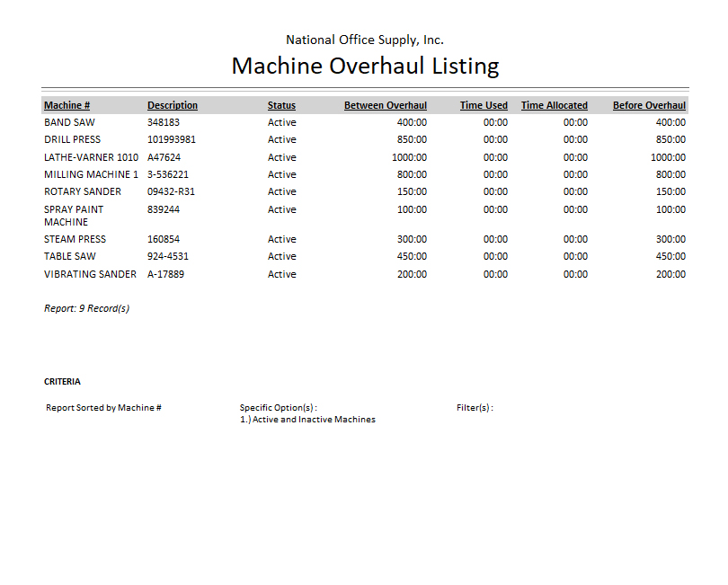Click the Description column header
The width and height of the screenshot is (728, 585).
173,105
